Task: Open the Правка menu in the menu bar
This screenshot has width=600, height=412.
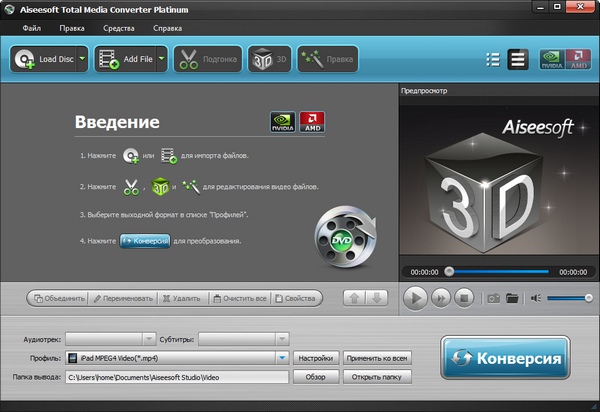Action: 72,28
